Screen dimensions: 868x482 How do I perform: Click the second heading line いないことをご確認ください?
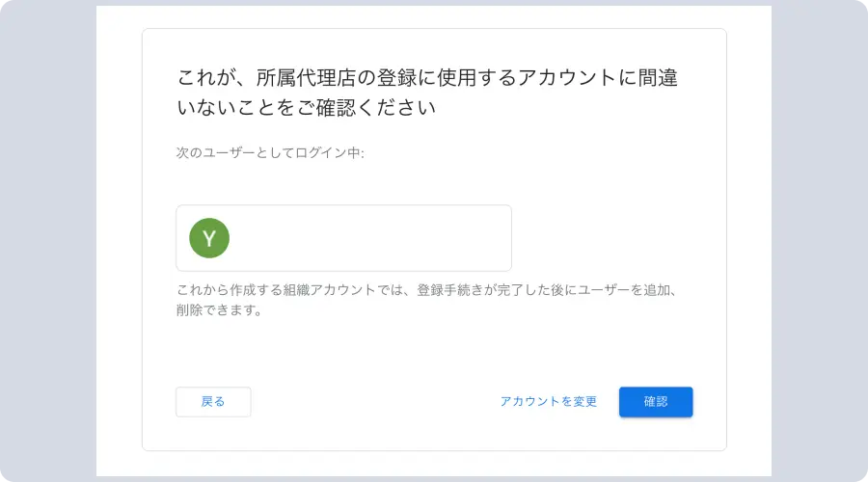(307, 108)
